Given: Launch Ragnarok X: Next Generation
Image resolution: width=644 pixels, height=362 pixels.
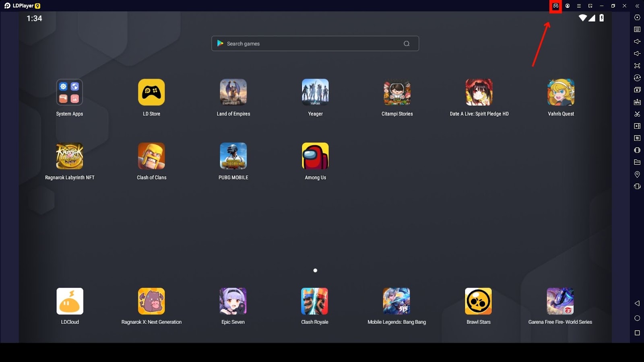Looking at the screenshot, I should [x=151, y=301].
